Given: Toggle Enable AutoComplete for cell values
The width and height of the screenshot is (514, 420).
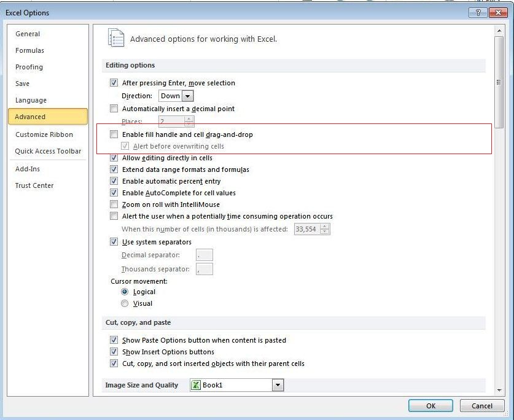Looking at the screenshot, I should click(114, 192).
